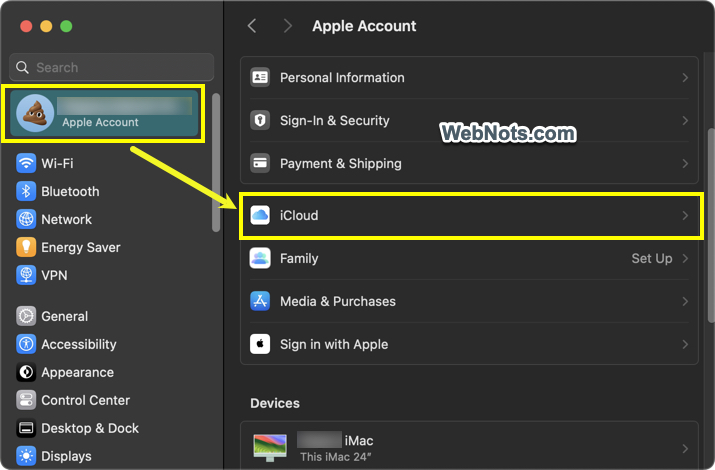The height and width of the screenshot is (470, 715).
Task: Open Sign in with Apple via chevron
Action: (x=685, y=344)
